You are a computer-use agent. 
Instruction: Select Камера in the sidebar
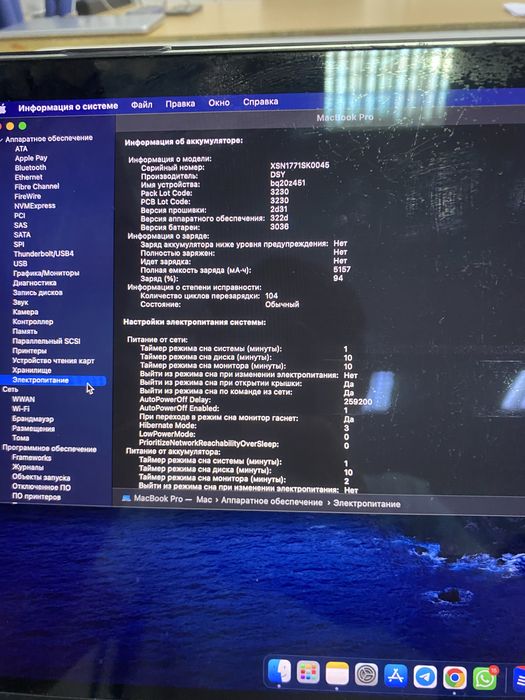click(x=25, y=312)
